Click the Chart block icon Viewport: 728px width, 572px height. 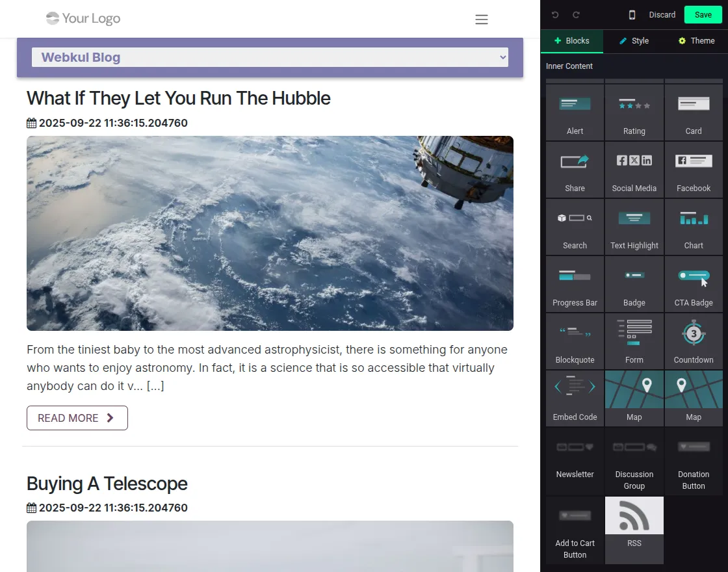(693, 226)
